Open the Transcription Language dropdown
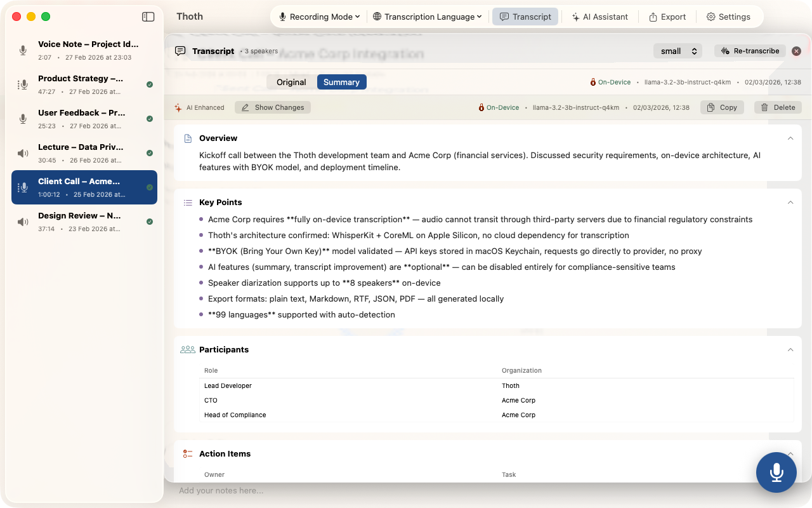Image resolution: width=812 pixels, height=508 pixels. [427, 17]
